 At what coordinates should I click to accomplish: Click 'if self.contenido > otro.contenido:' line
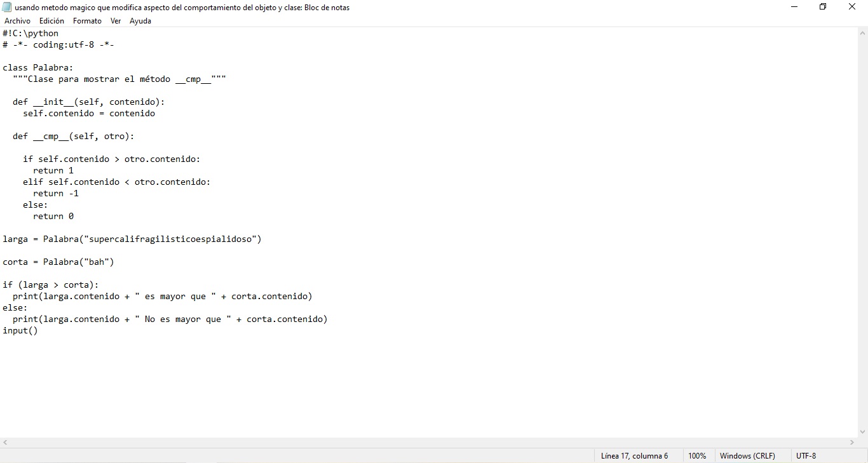point(112,159)
